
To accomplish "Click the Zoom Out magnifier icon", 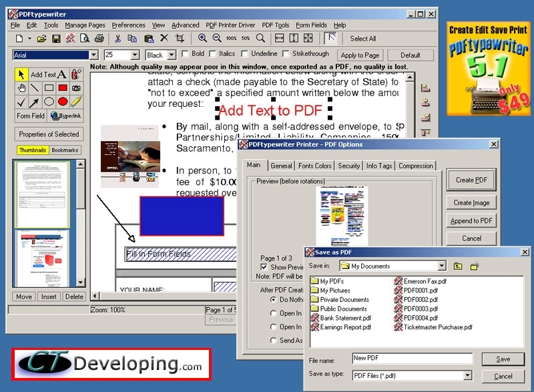I will tap(217, 38).
